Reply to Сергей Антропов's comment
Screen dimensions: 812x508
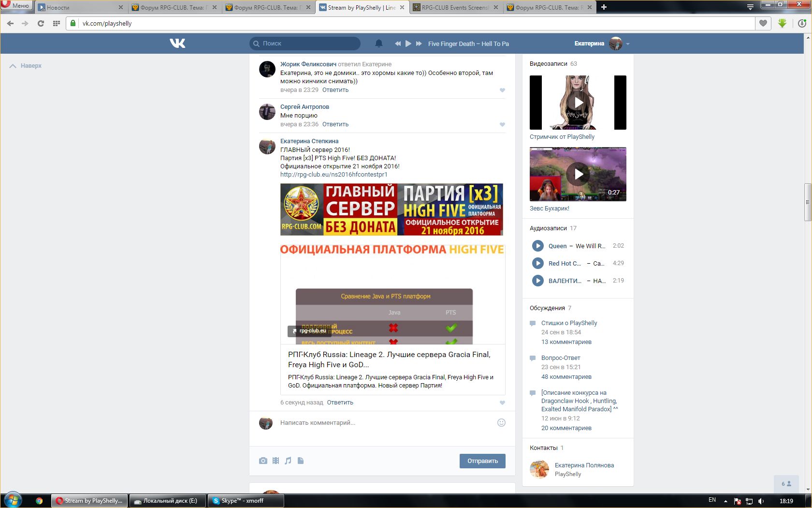(335, 124)
